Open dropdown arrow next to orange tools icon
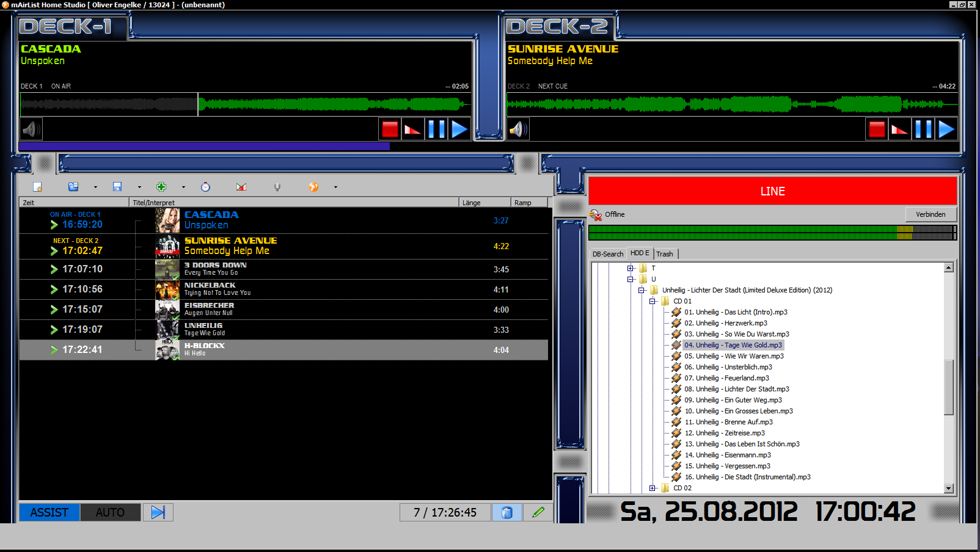 tap(335, 187)
